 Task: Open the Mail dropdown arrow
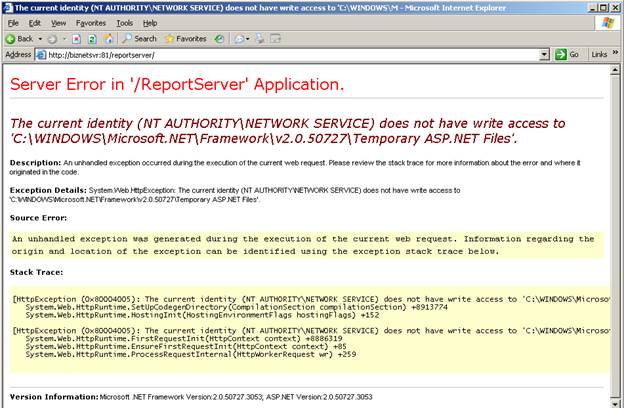[248, 39]
